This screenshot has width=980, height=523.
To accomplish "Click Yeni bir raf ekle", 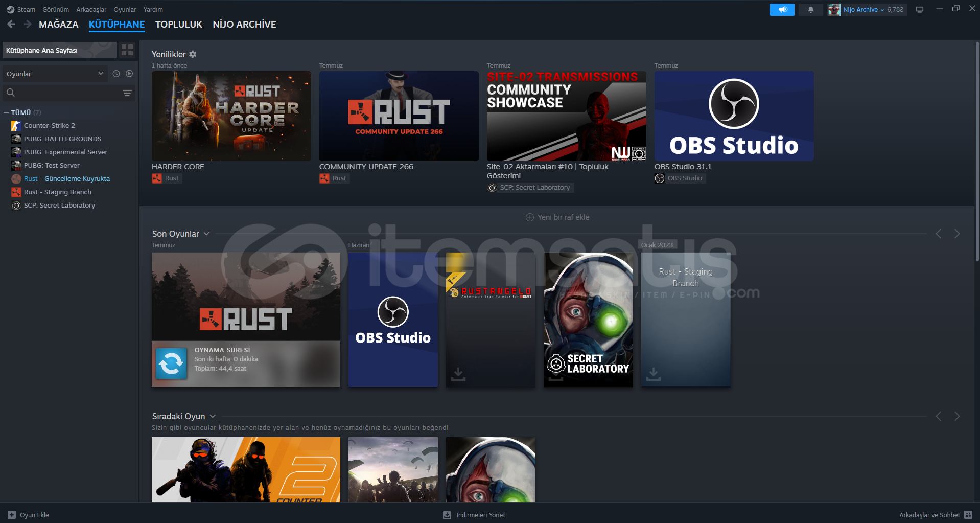I will point(557,217).
